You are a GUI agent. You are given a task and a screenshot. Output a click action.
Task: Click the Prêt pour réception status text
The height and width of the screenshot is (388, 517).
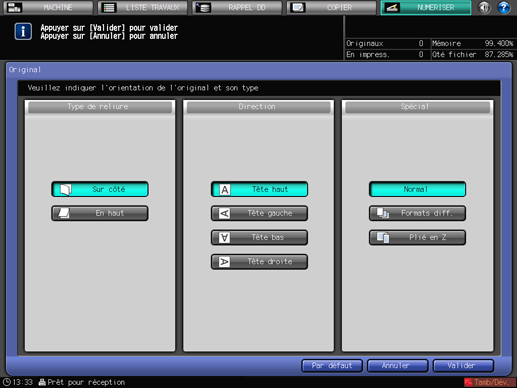pyautogui.click(x=86, y=382)
